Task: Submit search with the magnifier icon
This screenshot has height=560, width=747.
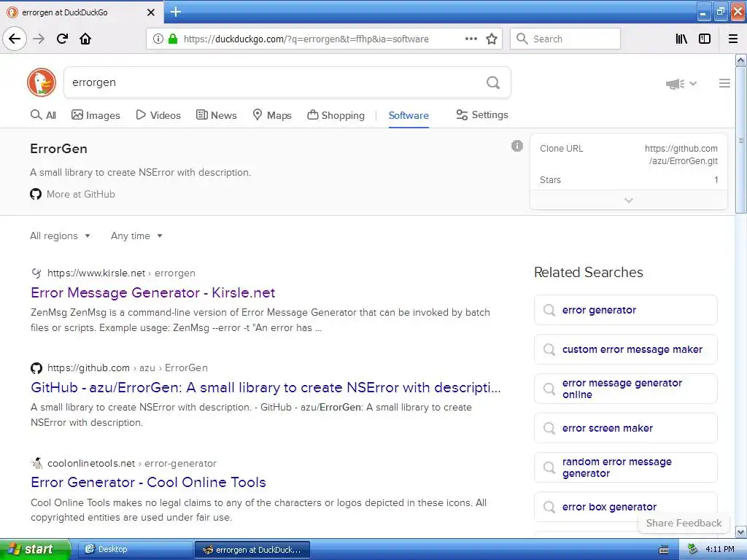Action: pos(493,83)
